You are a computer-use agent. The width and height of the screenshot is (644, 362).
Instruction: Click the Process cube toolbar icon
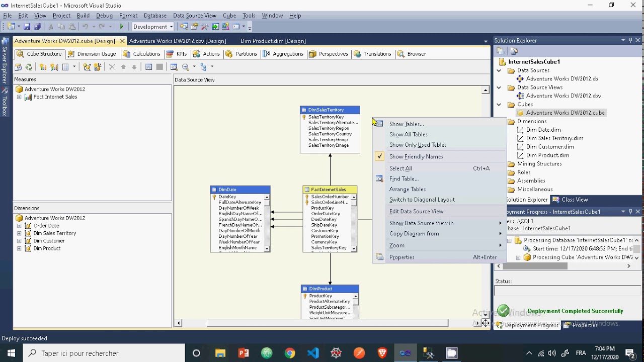18,67
